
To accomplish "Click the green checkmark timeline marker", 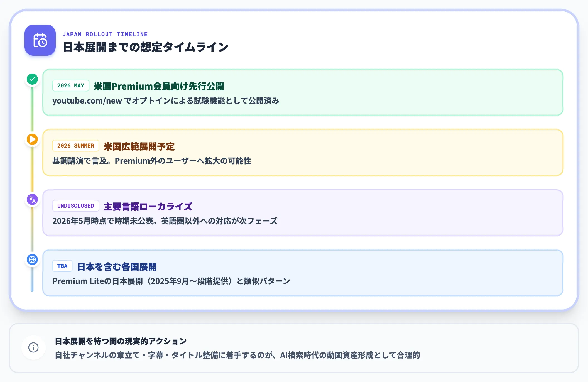I will 32,79.
